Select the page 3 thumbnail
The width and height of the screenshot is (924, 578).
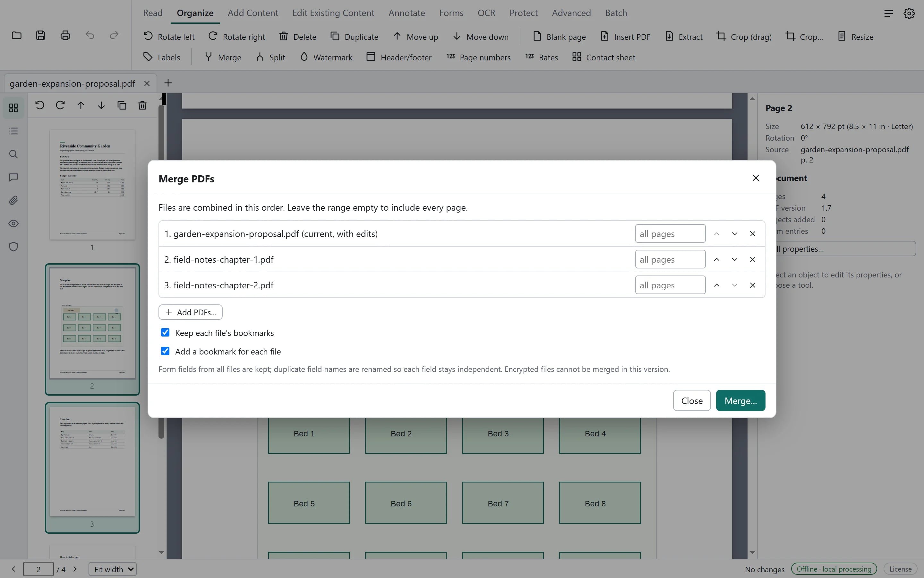tap(92, 467)
